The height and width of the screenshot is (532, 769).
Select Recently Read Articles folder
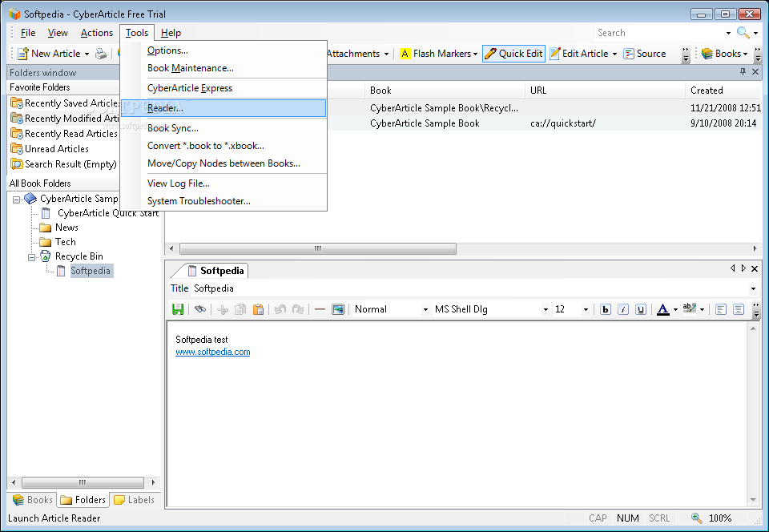click(x=64, y=134)
